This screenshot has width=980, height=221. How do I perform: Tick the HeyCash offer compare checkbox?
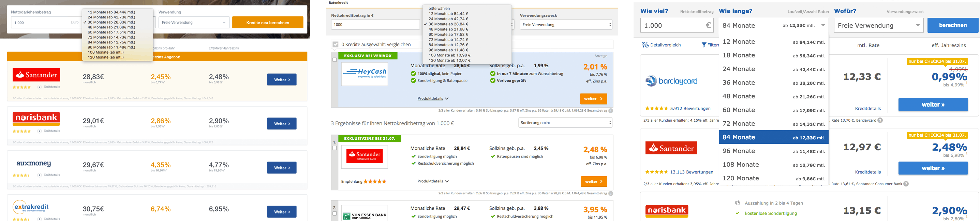click(335, 60)
